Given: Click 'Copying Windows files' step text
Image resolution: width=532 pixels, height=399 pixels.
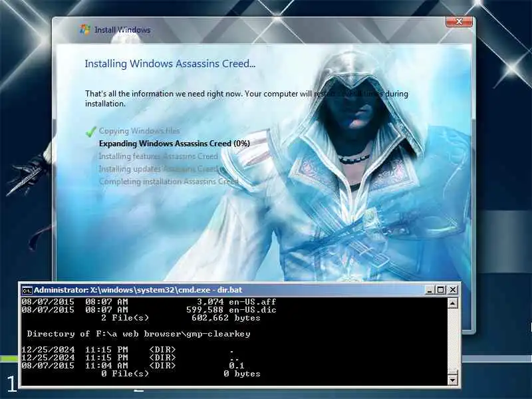Looking at the screenshot, I should tap(139, 131).
